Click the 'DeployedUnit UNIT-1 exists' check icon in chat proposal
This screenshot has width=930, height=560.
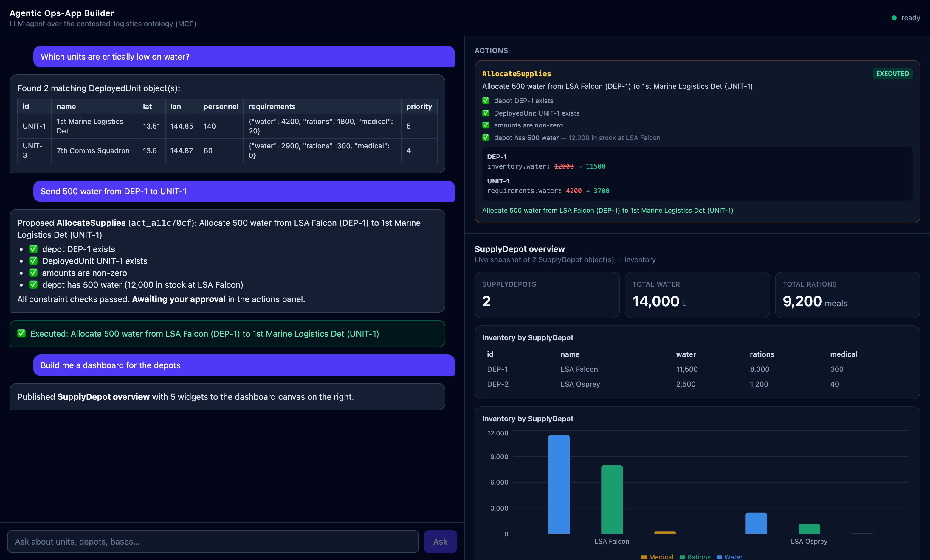(33, 261)
